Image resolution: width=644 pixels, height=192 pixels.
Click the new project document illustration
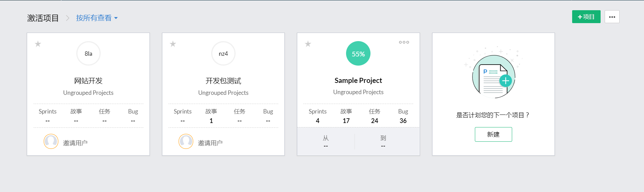coord(494,77)
